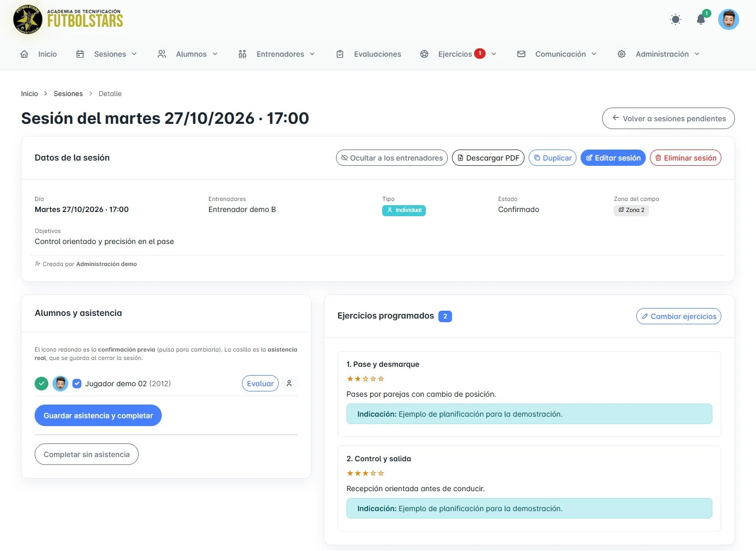
Task: Click the Sesiones calendar icon
Action: (x=80, y=54)
